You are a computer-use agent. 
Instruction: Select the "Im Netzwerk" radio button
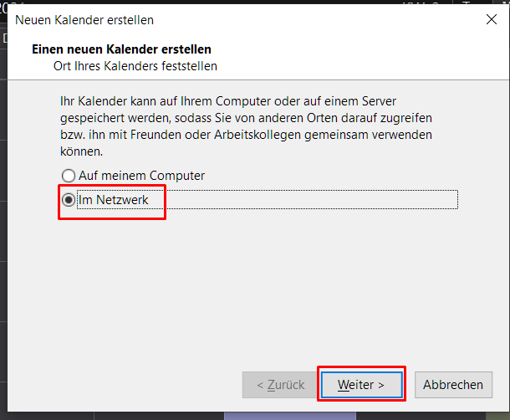pyautogui.click(x=69, y=200)
